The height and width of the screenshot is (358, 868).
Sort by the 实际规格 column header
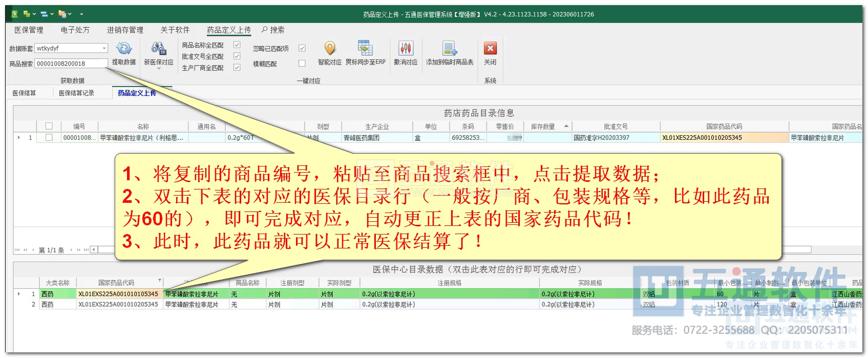(x=590, y=283)
